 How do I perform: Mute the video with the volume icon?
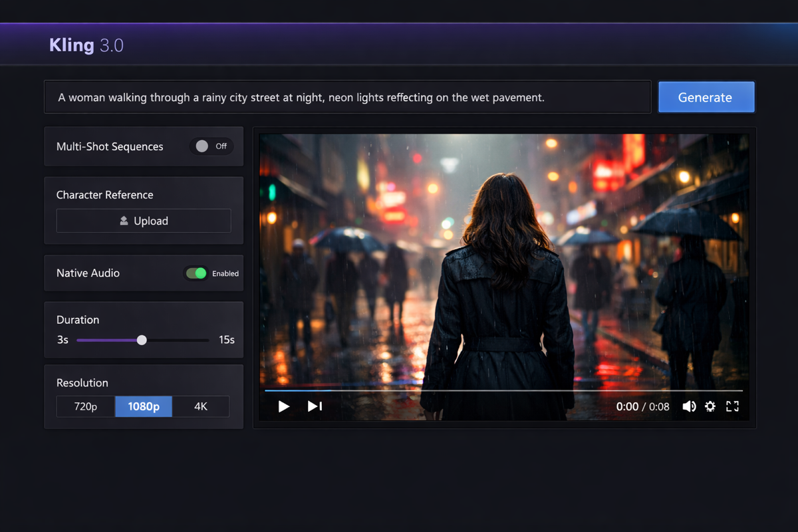pos(689,406)
